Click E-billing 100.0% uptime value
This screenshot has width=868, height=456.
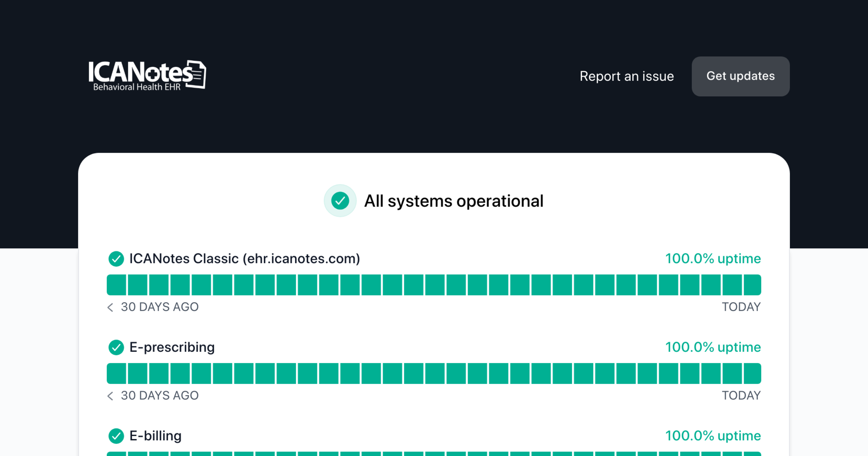pos(713,436)
